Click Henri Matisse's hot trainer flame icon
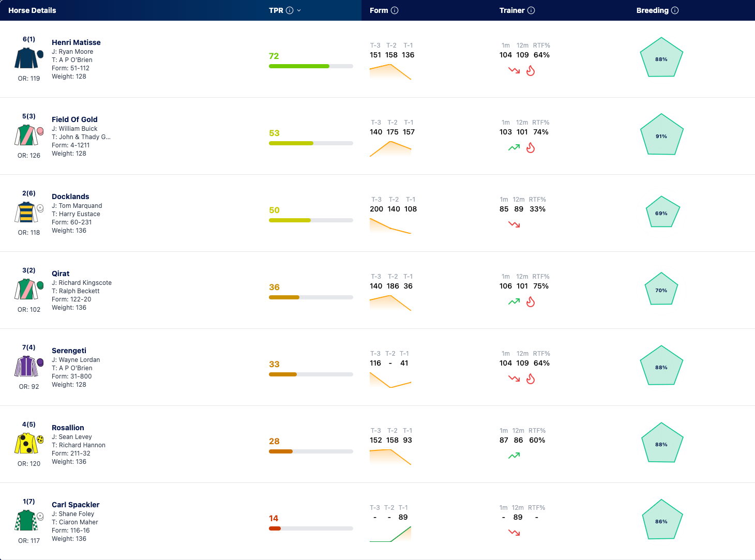 [531, 71]
